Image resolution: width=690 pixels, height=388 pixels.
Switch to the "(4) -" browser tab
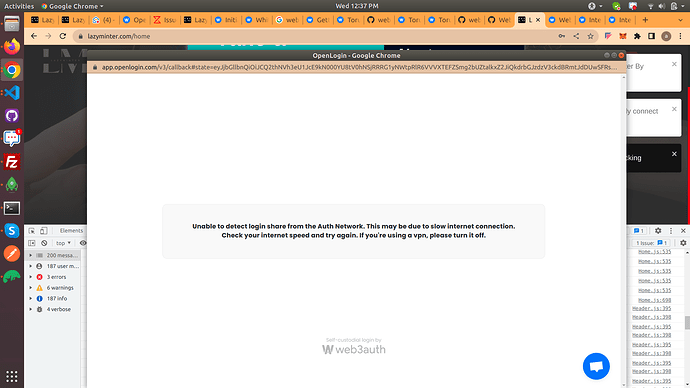[x=103, y=20]
